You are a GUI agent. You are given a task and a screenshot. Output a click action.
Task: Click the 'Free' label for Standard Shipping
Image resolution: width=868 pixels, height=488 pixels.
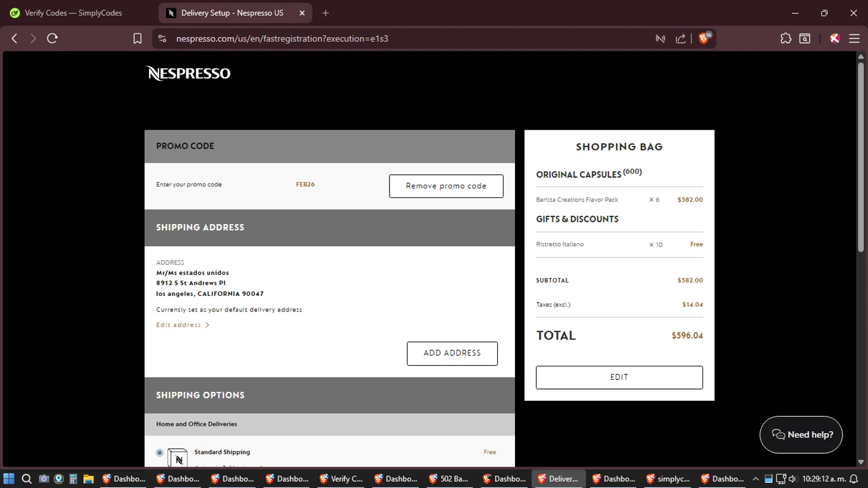[490, 452]
